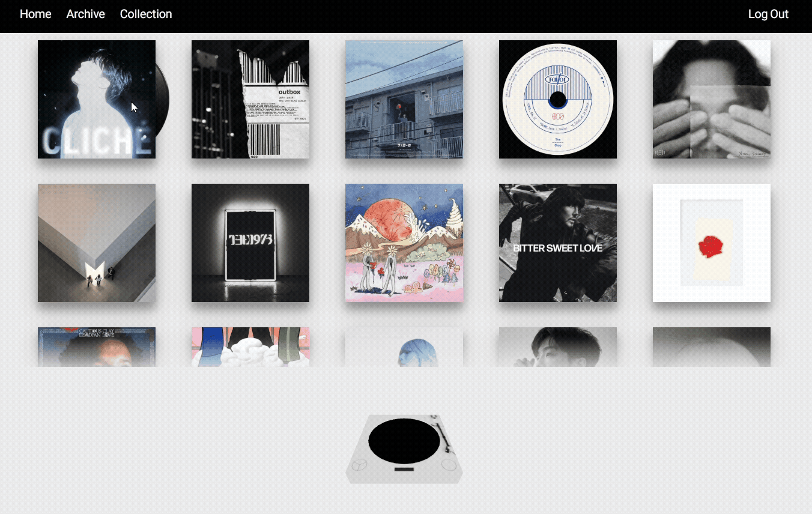The width and height of the screenshot is (812, 514).
Task: Select the illustrated red moon mountain album
Action: [404, 243]
